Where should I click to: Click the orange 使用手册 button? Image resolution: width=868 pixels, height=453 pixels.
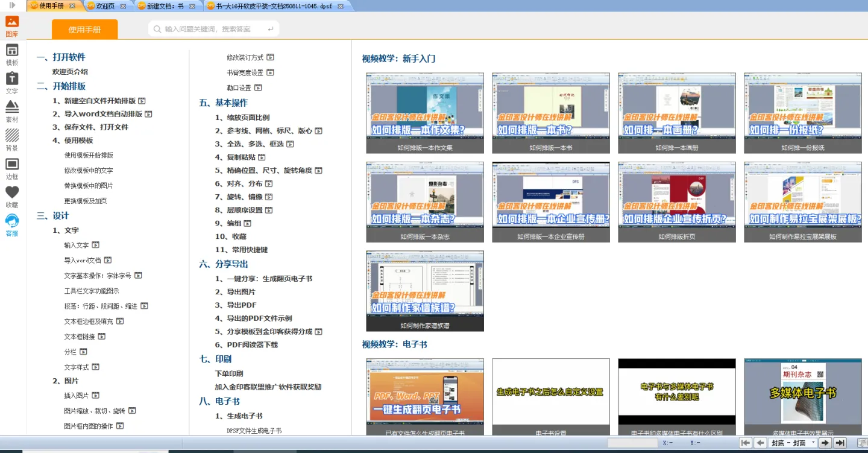[x=84, y=30]
